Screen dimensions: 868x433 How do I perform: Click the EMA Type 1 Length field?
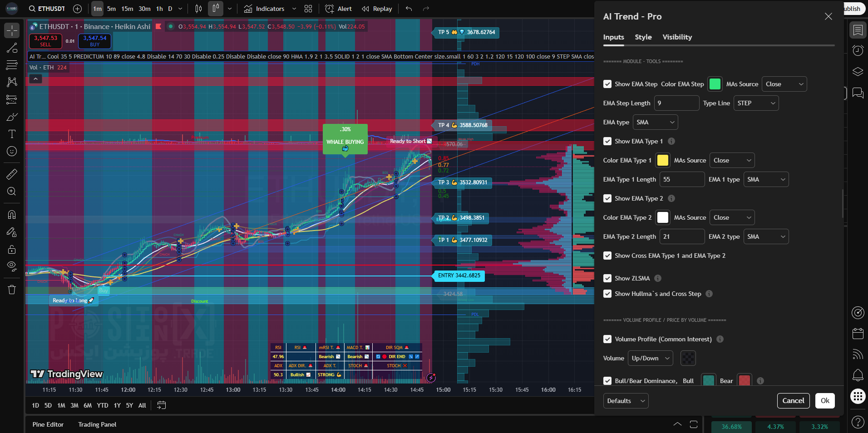[x=682, y=179]
